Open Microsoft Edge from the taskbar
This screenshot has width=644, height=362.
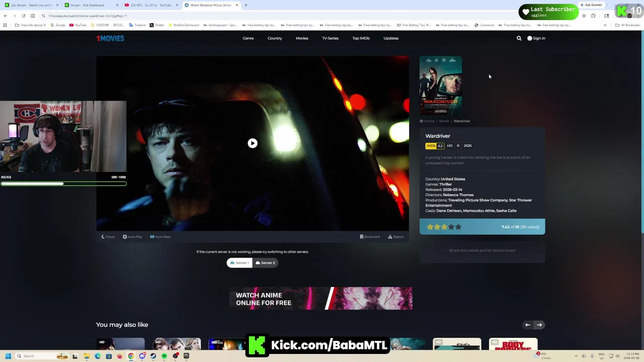click(98, 356)
